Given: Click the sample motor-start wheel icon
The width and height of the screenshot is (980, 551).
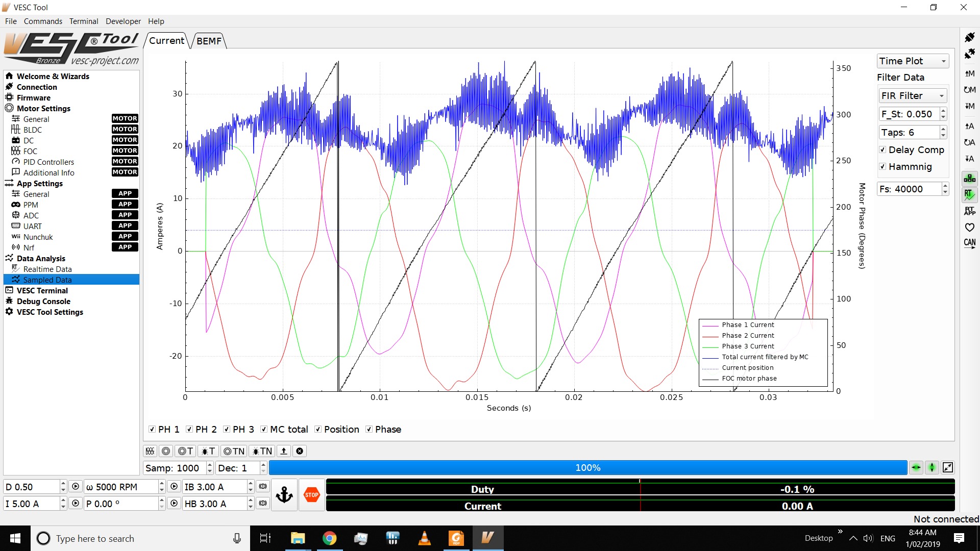Looking at the screenshot, I should click(x=166, y=451).
